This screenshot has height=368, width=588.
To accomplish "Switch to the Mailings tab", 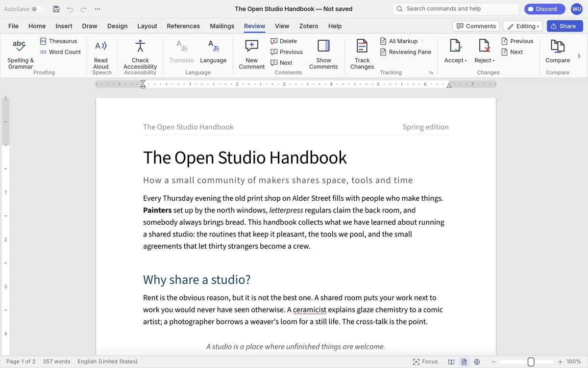I will pyautogui.click(x=222, y=26).
